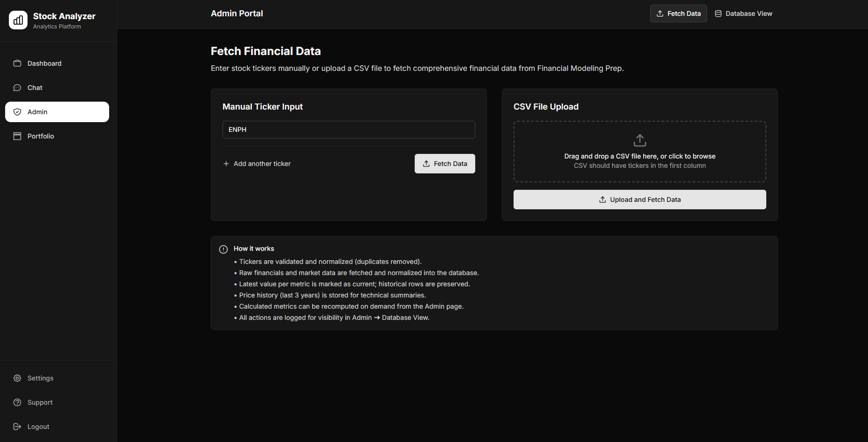868x442 pixels.
Task: Select Add another ticker
Action: [x=262, y=163]
